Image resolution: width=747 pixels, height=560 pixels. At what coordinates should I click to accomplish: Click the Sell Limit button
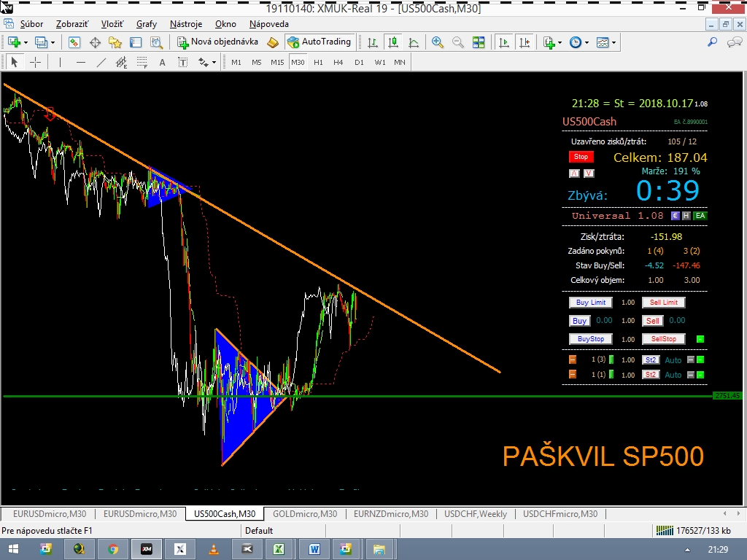point(664,303)
